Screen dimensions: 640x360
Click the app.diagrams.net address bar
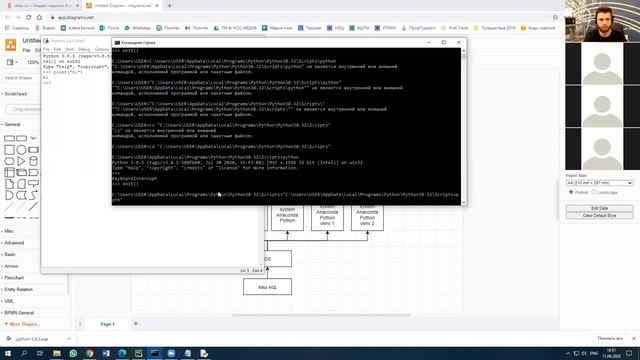[302, 18]
